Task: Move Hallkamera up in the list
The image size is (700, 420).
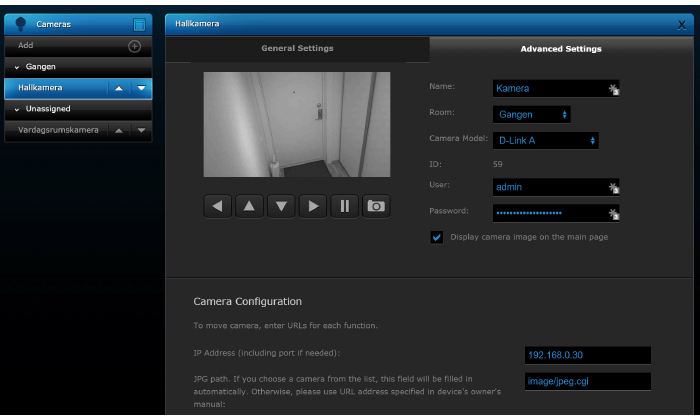Action: tap(120, 88)
